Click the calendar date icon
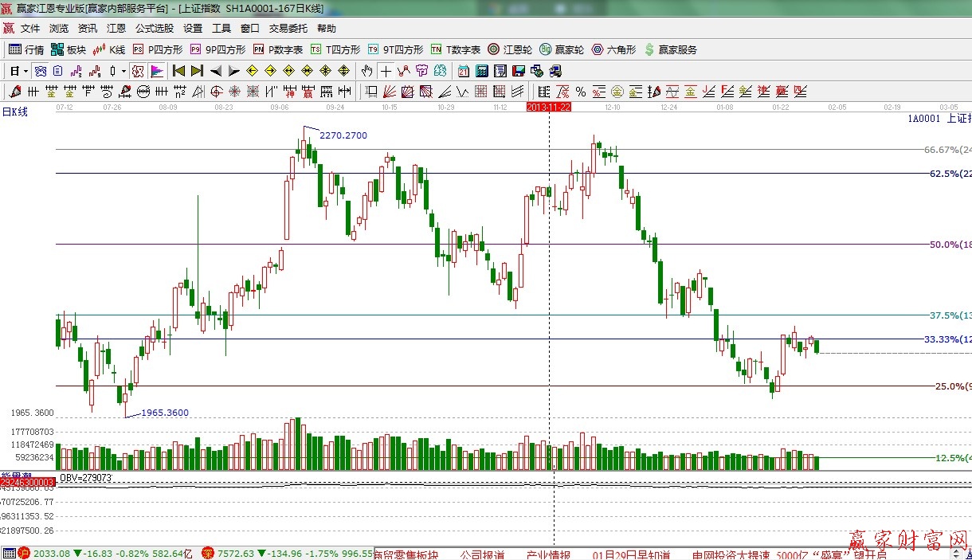Viewport: 972px width, 560px height. (x=463, y=71)
